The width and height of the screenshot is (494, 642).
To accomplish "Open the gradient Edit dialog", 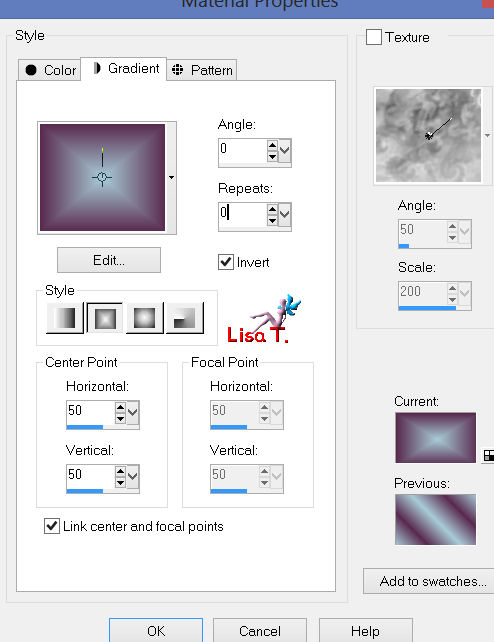I will pyautogui.click(x=109, y=260).
